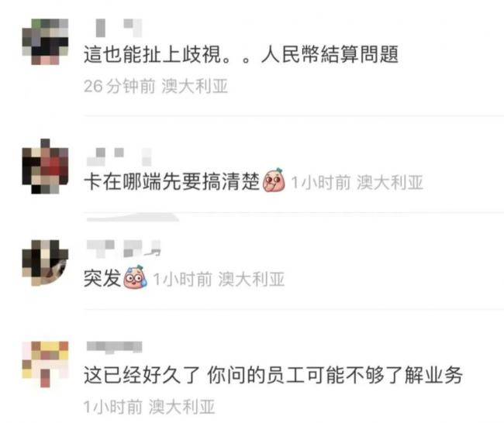Click 澳大利亚 location beside 突发 comment
The height and width of the screenshot is (423, 504).
pos(252,279)
